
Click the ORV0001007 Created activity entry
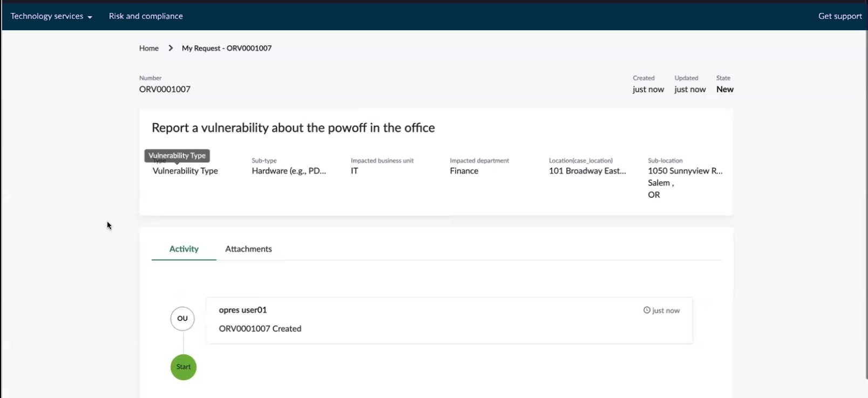tap(260, 328)
